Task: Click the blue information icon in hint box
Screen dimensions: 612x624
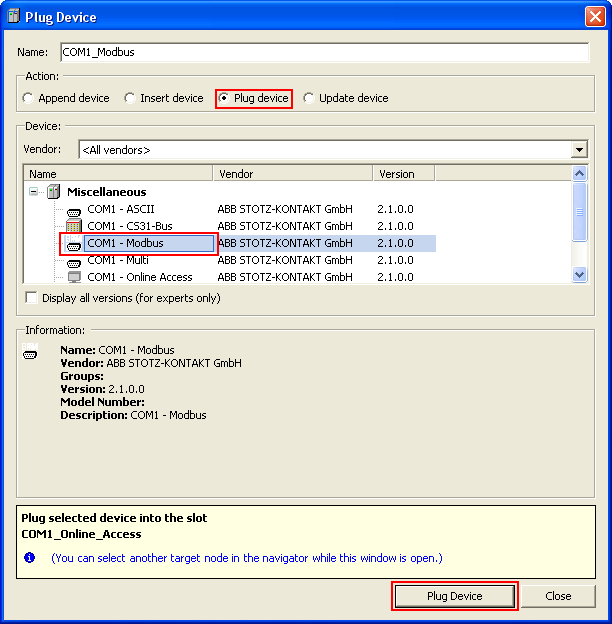Action: point(30,557)
